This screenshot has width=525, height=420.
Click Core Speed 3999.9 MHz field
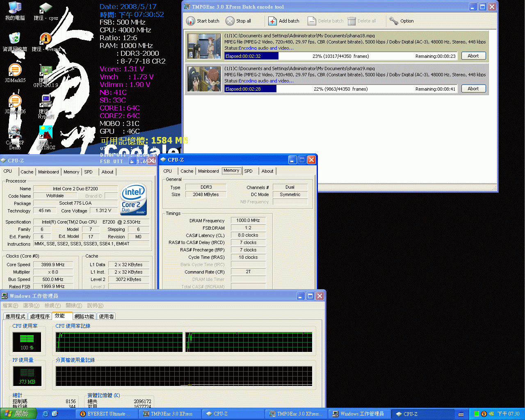click(53, 265)
